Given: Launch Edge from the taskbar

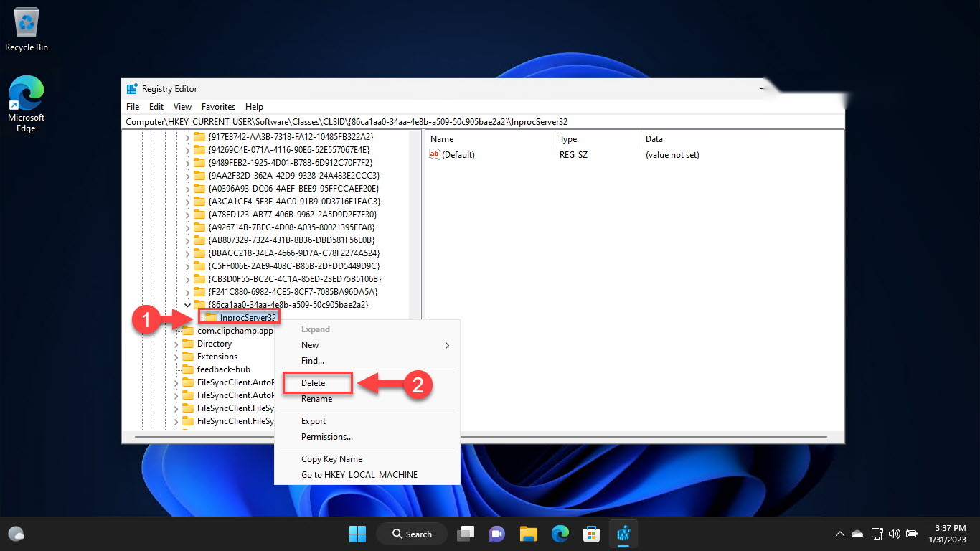Looking at the screenshot, I should pos(560,534).
